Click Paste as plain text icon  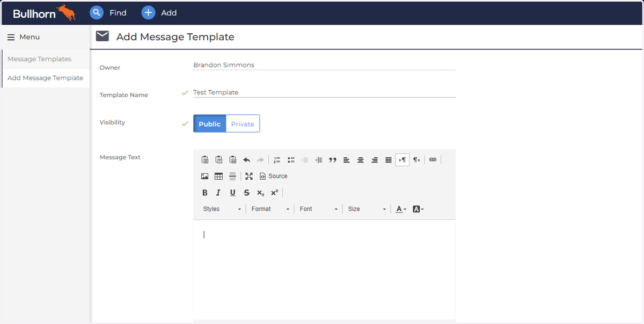coord(219,160)
